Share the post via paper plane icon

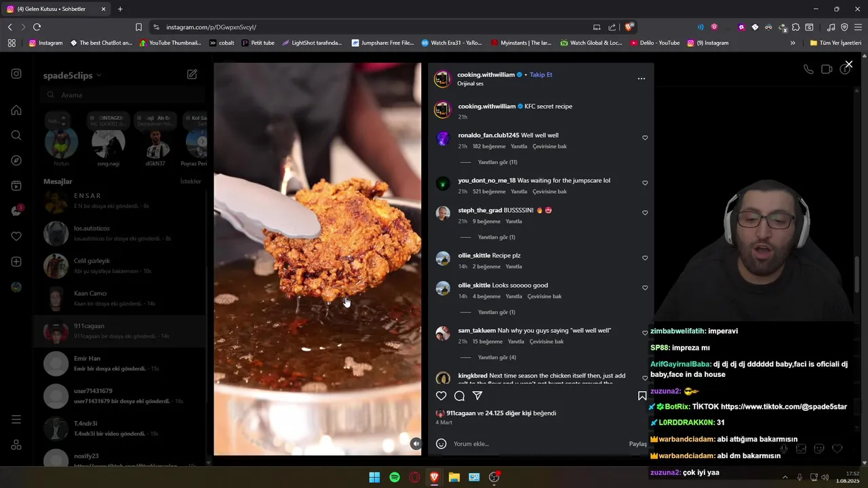(477, 396)
